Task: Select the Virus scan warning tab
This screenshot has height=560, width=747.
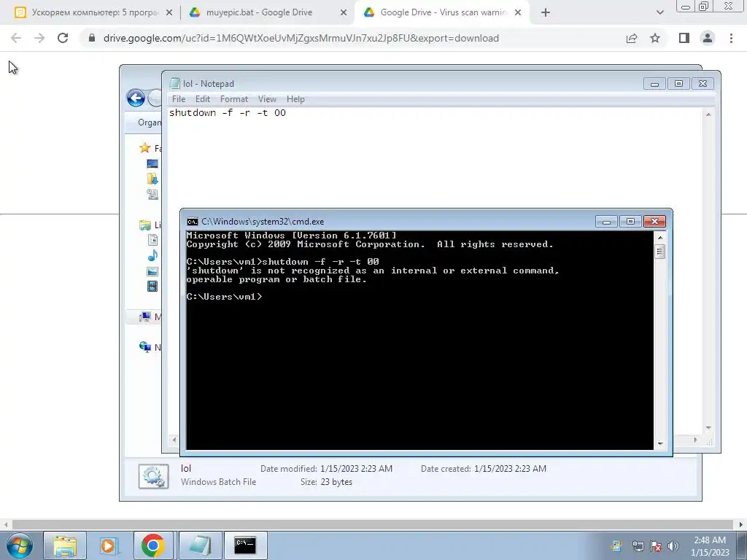Action: 443,13
